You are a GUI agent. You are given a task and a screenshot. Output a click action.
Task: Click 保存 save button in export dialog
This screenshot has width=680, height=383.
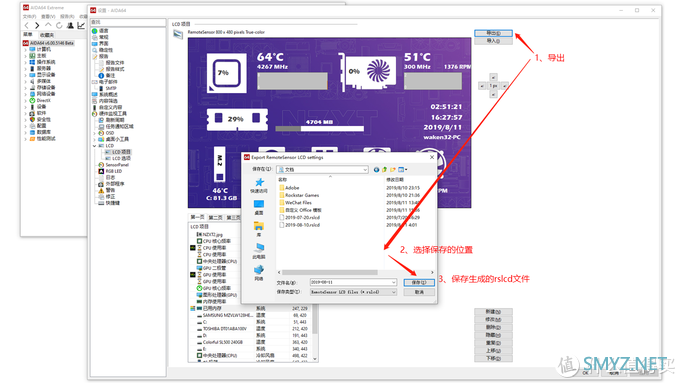coord(419,282)
